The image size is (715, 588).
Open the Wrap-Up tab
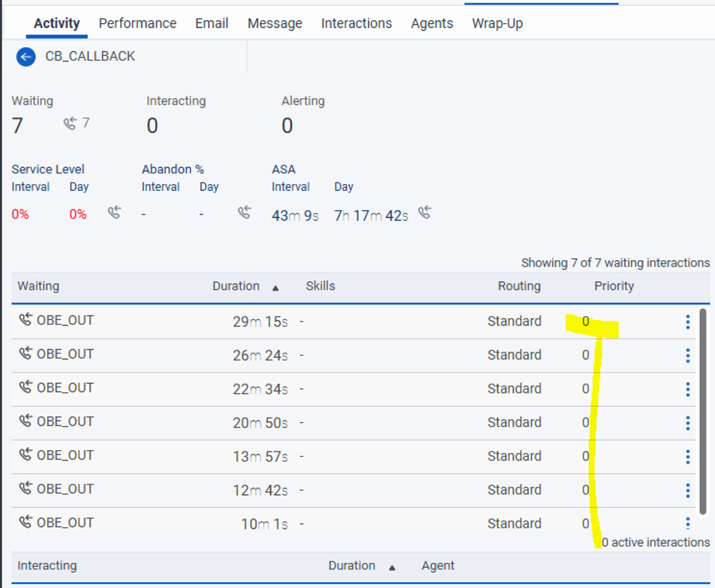(x=497, y=23)
